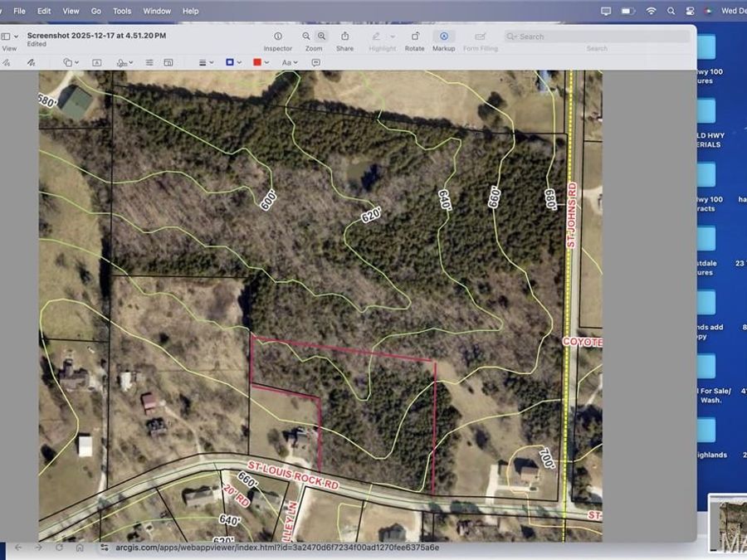This screenshot has width=747, height=560.
Task: Click the Highlight pen icon
Action: (x=376, y=37)
